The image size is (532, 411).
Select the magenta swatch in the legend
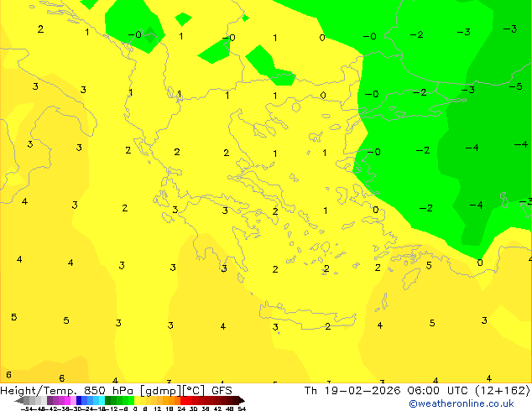tap(67, 400)
